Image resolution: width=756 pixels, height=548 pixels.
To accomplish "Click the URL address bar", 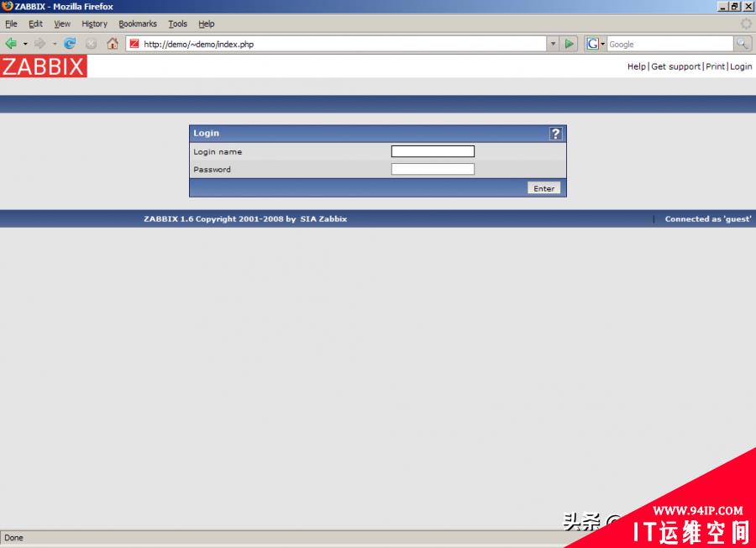I will (x=336, y=44).
